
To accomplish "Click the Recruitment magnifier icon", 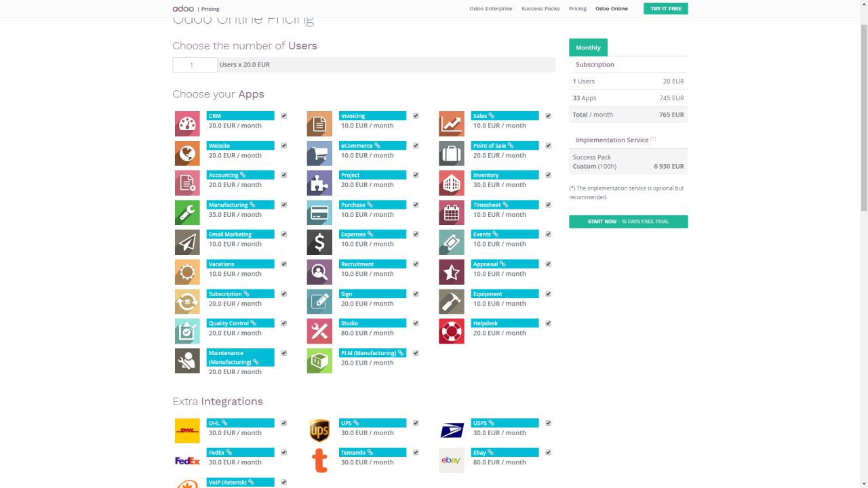I will [x=319, y=272].
